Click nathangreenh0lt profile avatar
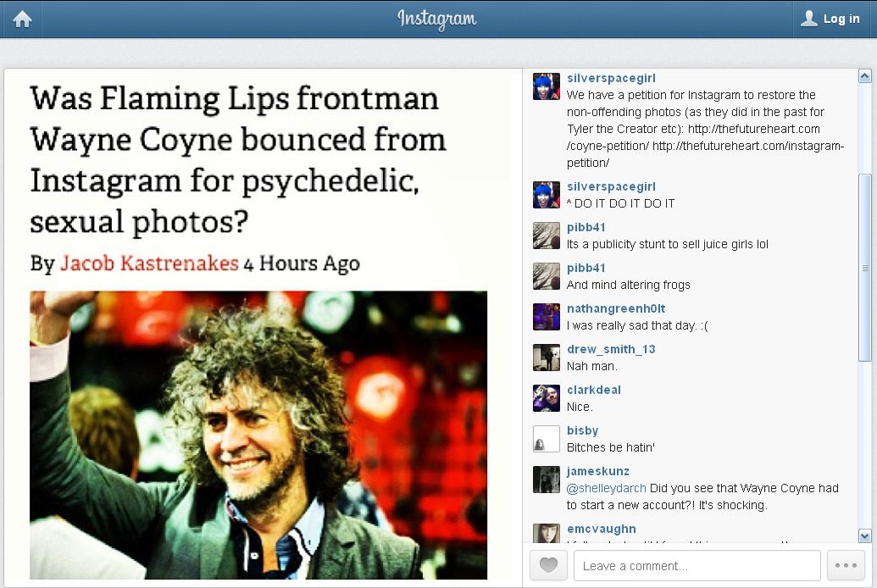This screenshot has width=877, height=588. pyautogui.click(x=547, y=317)
